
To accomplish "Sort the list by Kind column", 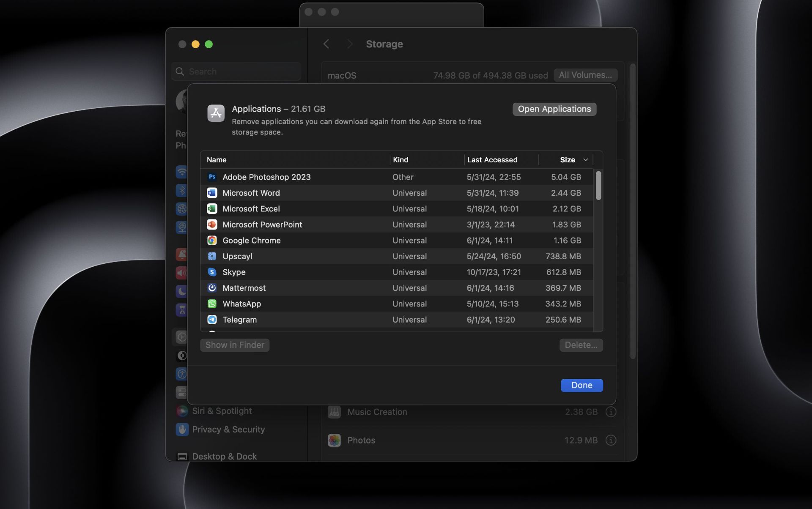I will click(x=400, y=160).
